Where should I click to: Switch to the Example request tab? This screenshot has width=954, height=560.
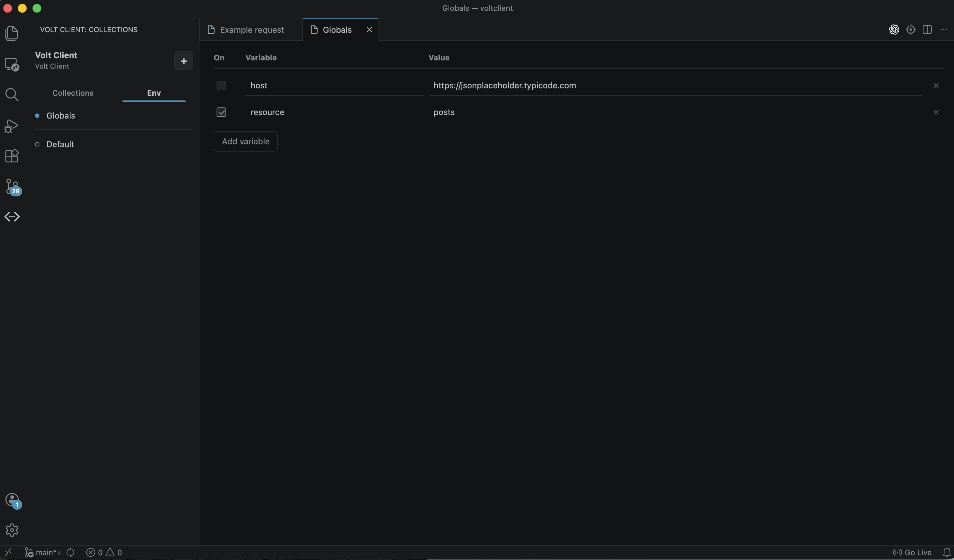[251, 30]
